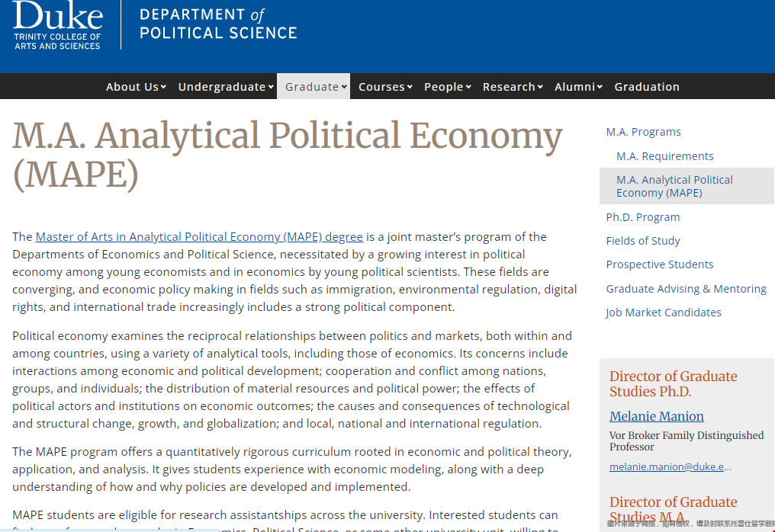Open M.A. Requirements sidebar link

[x=664, y=156]
